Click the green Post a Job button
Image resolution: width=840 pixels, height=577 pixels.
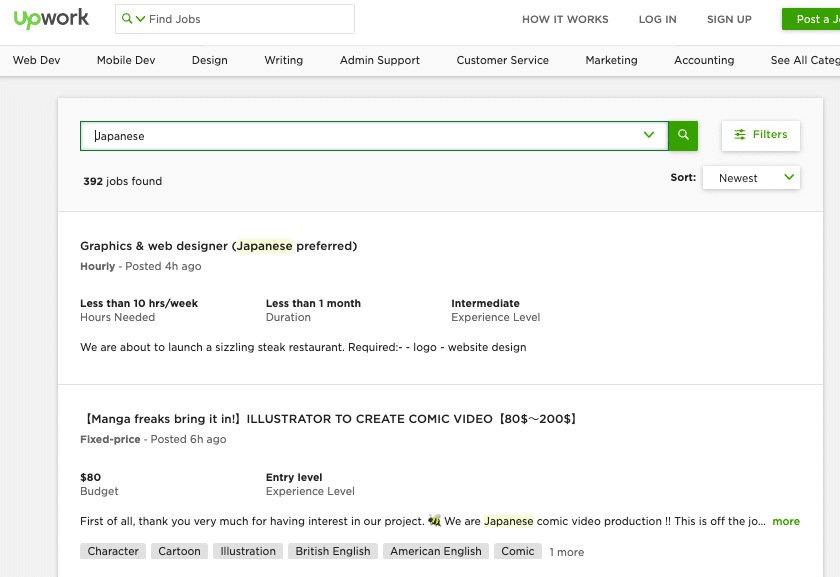812,19
